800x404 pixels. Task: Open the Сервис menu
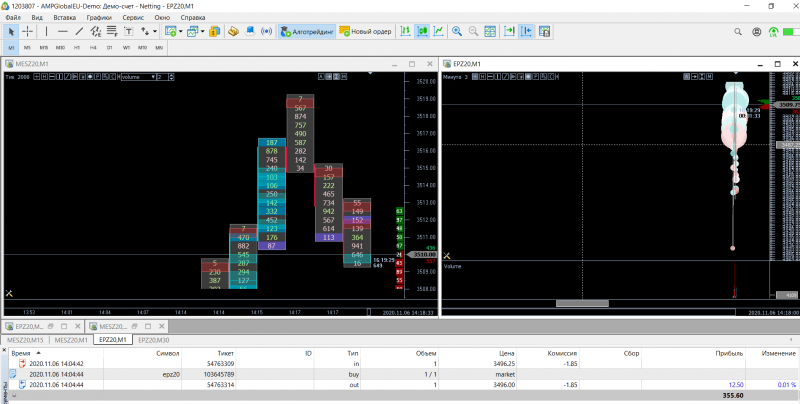(133, 17)
